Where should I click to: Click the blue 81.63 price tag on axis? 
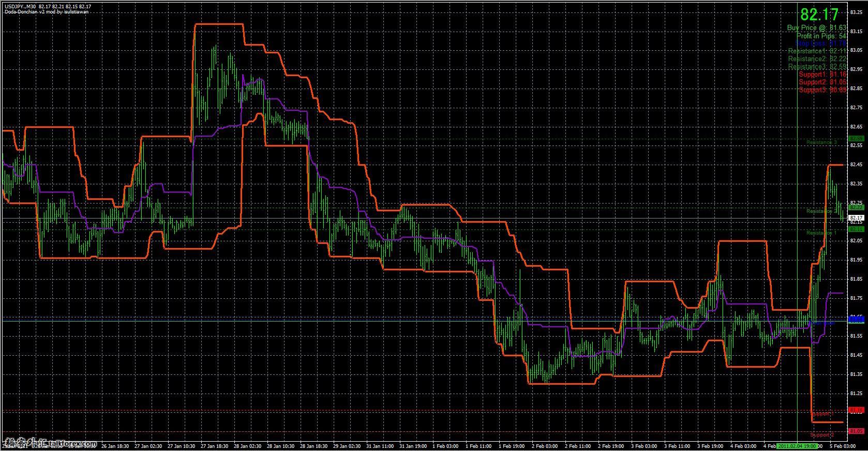[857, 319]
